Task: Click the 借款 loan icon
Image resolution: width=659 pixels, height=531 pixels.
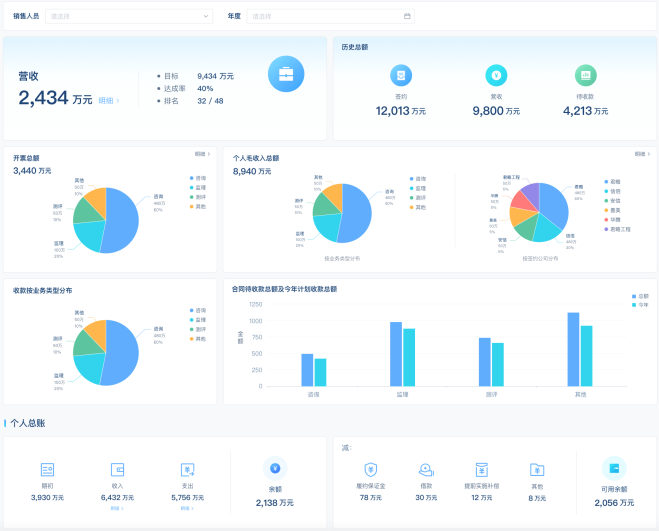Action: click(426, 470)
